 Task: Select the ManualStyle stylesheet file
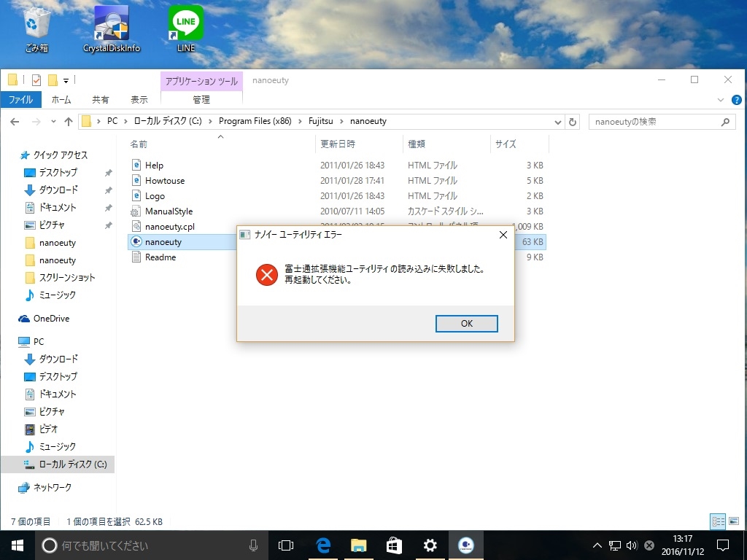169,211
